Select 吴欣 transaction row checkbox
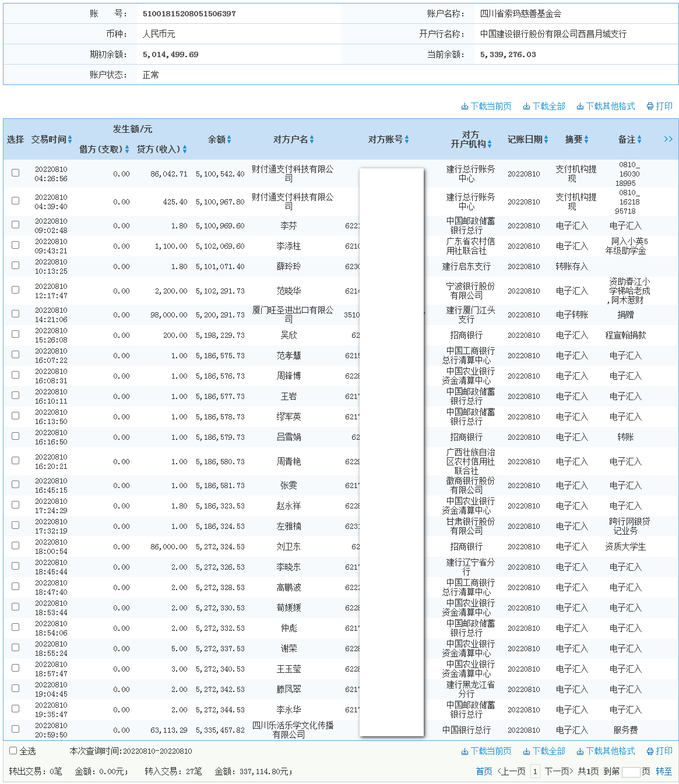The width and height of the screenshot is (679, 784). (x=15, y=334)
